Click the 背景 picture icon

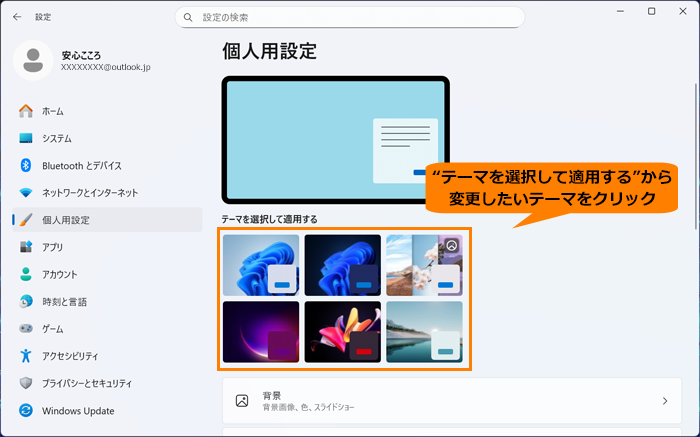242,400
